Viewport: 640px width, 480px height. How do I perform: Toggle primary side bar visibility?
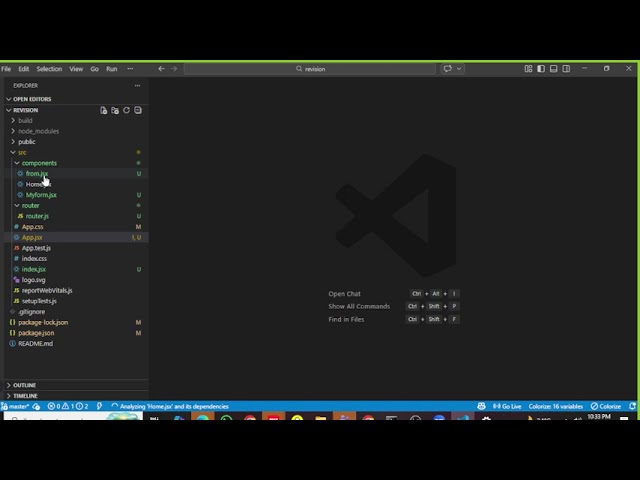point(541,69)
